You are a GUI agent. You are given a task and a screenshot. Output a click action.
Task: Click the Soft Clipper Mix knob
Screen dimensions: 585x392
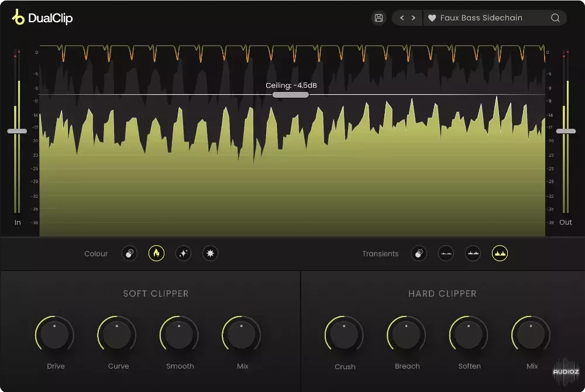(x=242, y=335)
